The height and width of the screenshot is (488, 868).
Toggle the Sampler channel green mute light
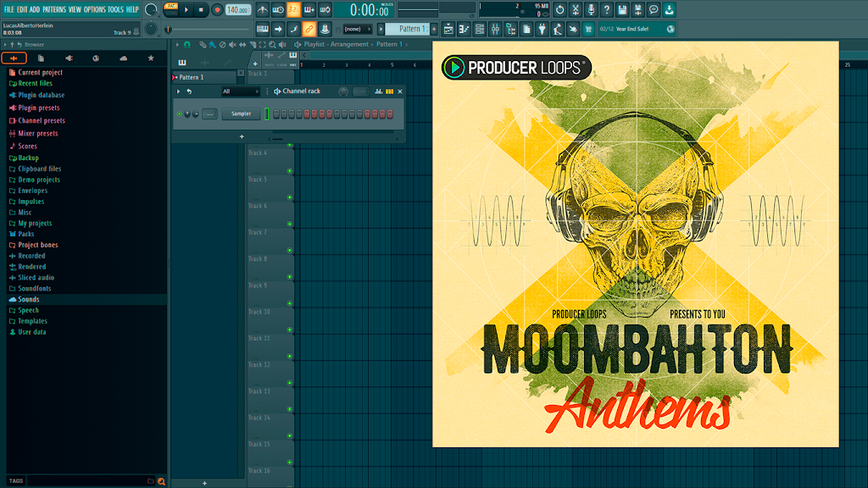[180, 114]
